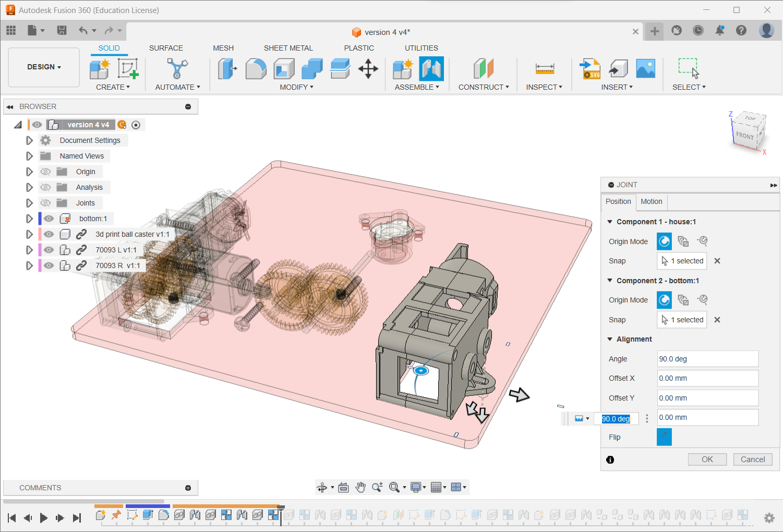Open the SHEET METAL ribbon tab
Viewport: 783px width, 532px height.
point(288,48)
